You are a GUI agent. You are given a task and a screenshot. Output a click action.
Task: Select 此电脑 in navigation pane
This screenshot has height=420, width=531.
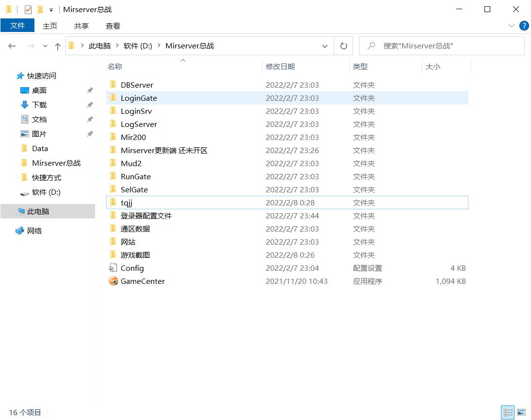38,211
